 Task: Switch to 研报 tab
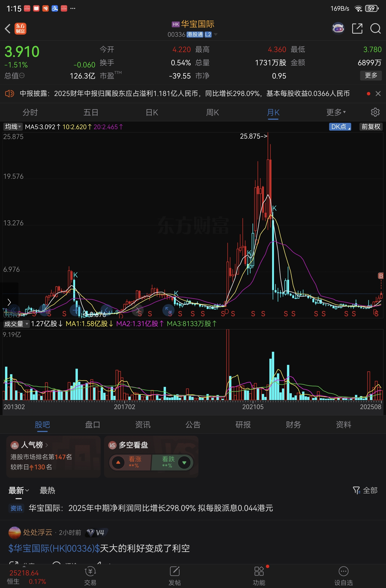point(243,425)
